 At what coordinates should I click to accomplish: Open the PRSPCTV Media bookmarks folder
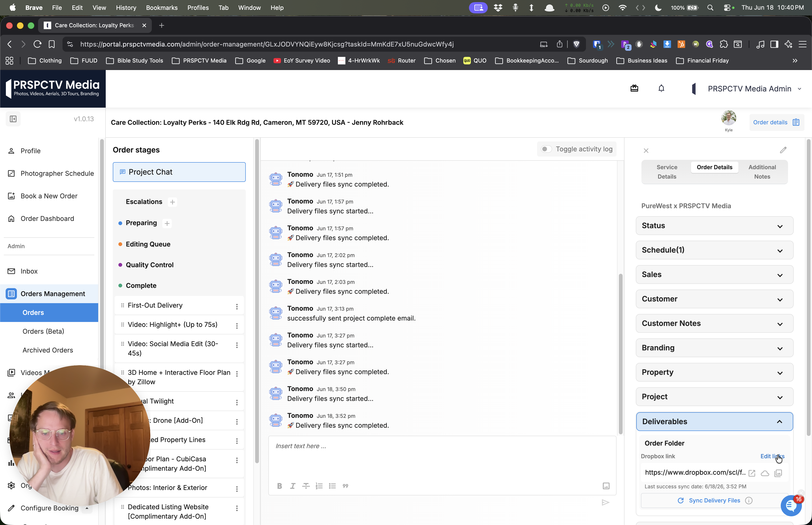(x=199, y=61)
